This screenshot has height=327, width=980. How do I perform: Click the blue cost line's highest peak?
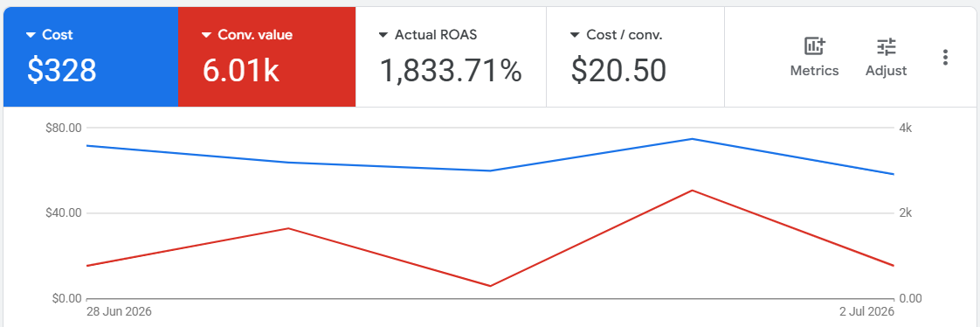pyautogui.click(x=692, y=139)
